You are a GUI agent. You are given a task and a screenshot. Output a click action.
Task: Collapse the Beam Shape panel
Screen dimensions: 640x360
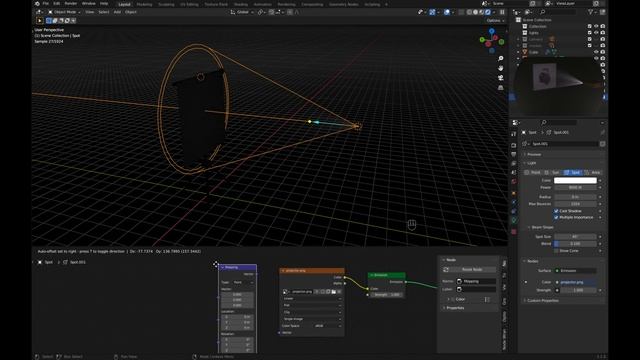pyautogui.click(x=542, y=227)
